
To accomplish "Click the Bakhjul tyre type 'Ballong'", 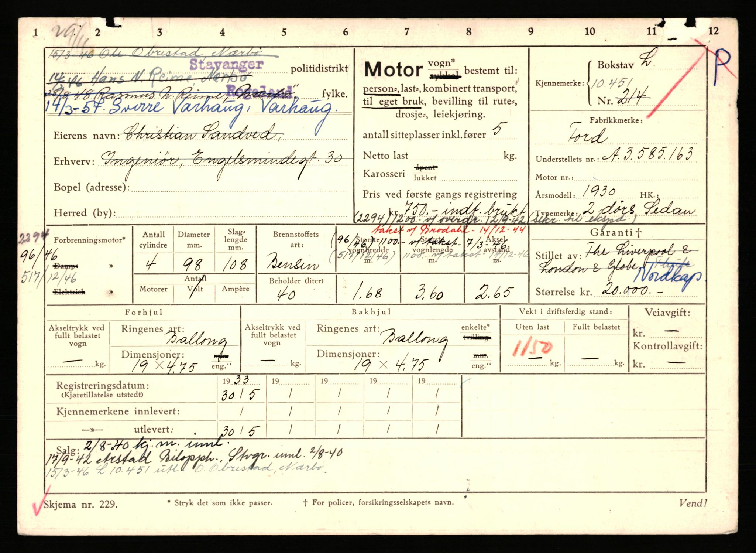I will point(415,339).
